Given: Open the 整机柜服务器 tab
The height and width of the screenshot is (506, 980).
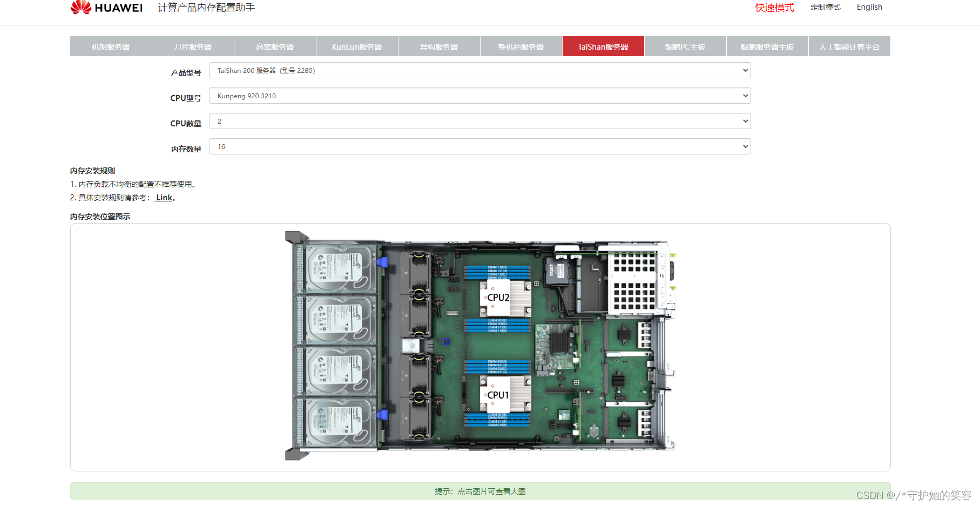Looking at the screenshot, I should pyautogui.click(x=521, y=46).
